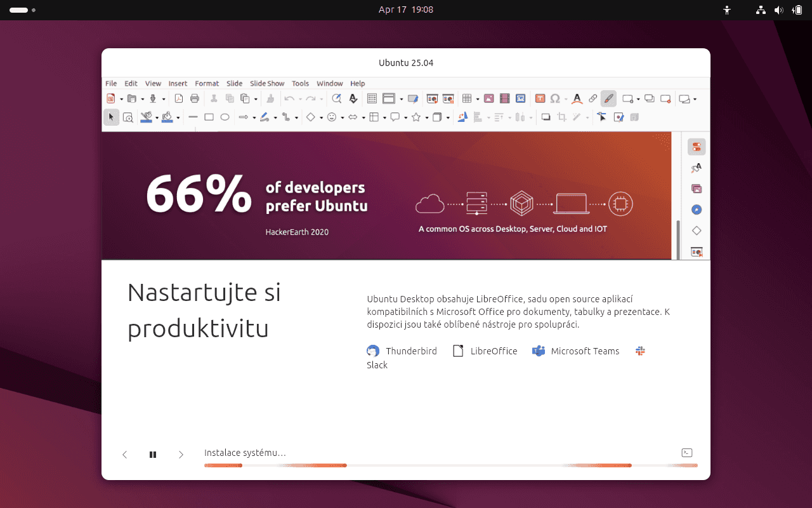Screen dimensions: 812x508
Task: Click the Find and Replace icon
Action: [337, 98]
